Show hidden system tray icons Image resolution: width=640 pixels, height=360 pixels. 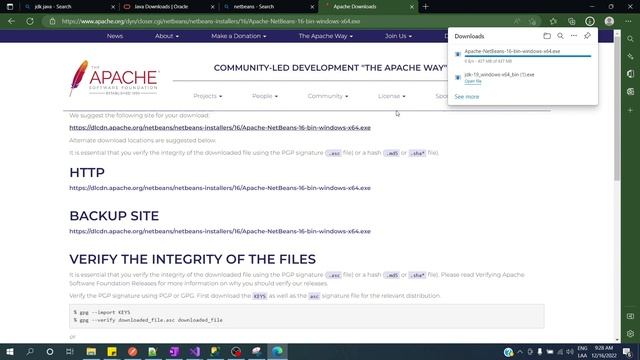tap(520, 351)
